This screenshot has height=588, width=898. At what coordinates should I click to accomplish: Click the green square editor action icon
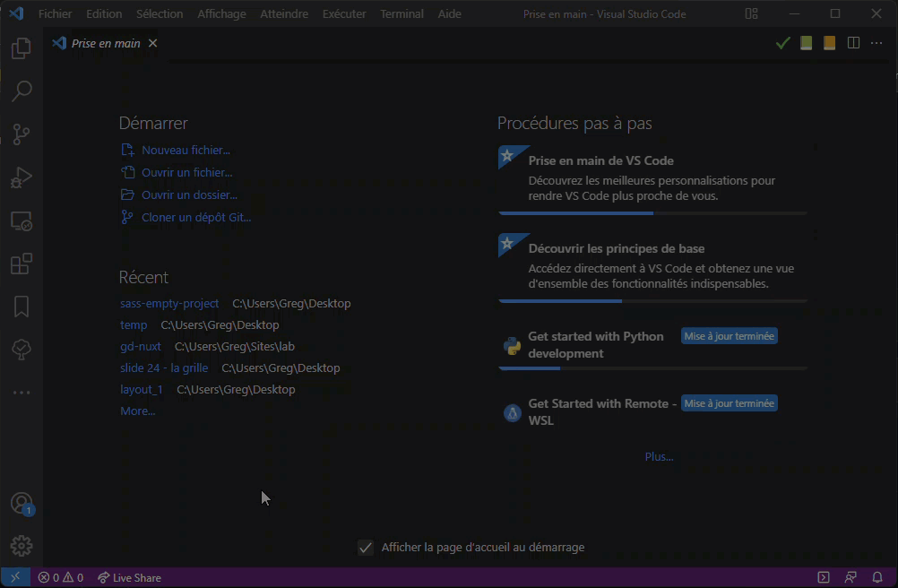tap(807, 43)
